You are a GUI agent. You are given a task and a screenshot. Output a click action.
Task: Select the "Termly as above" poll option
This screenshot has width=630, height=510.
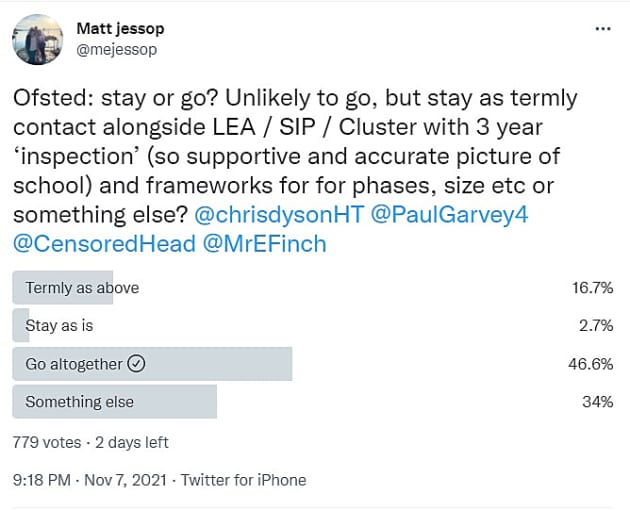(82, 288)
